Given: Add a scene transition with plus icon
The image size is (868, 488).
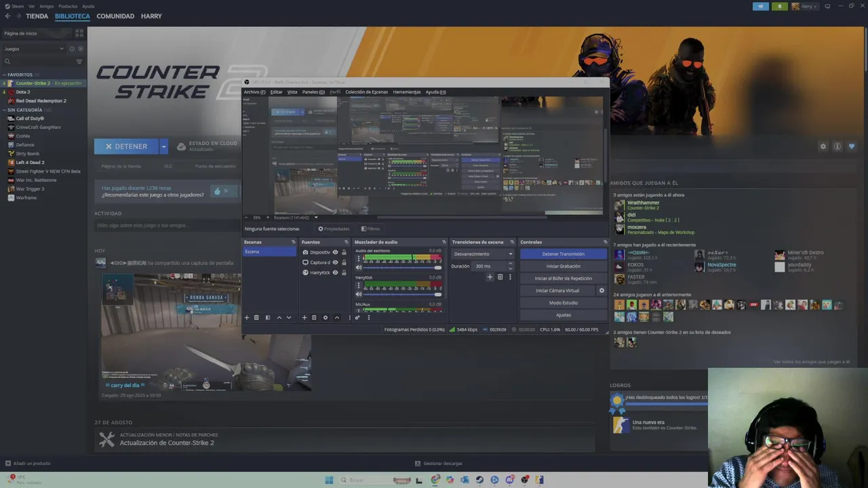Looking at the screenshot, I should 490,277.
